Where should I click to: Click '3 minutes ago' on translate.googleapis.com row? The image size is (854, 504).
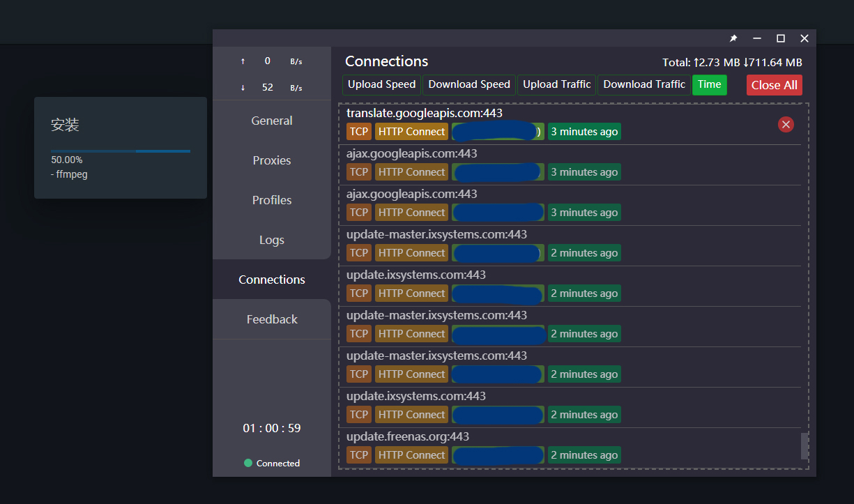(584, 132)
